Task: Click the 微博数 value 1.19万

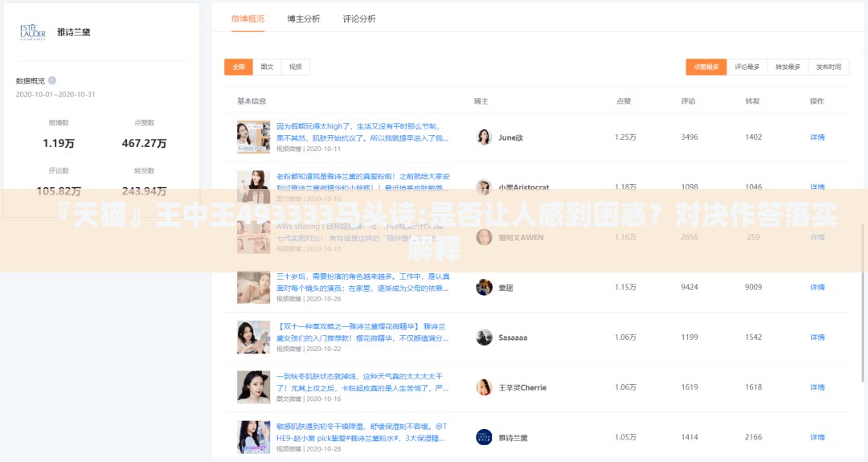Action: tap(59, 143)
